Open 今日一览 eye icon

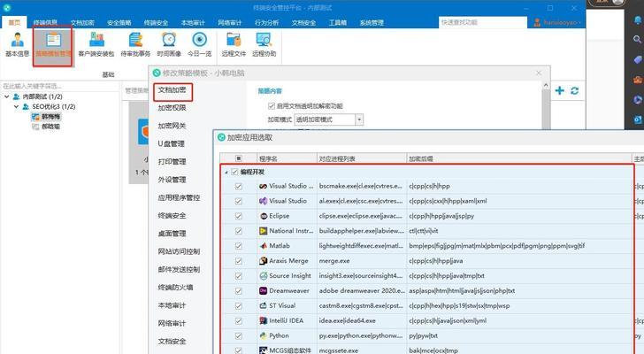200,40
